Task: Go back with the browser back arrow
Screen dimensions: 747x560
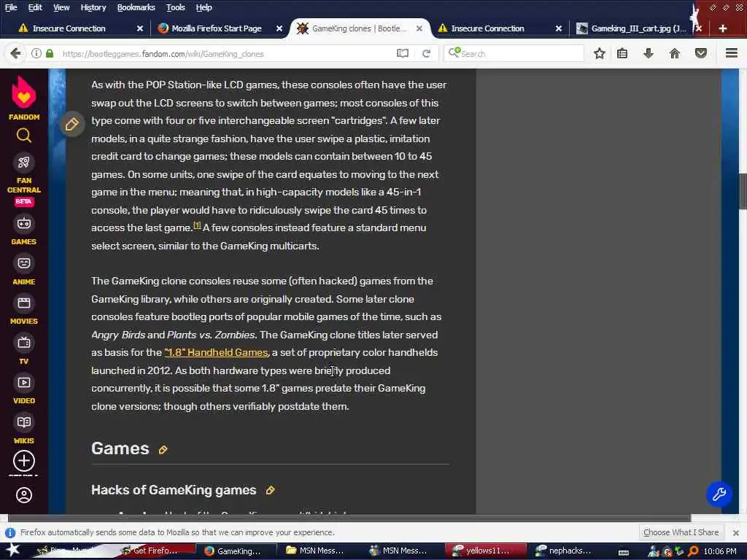Action: [15, 53]
